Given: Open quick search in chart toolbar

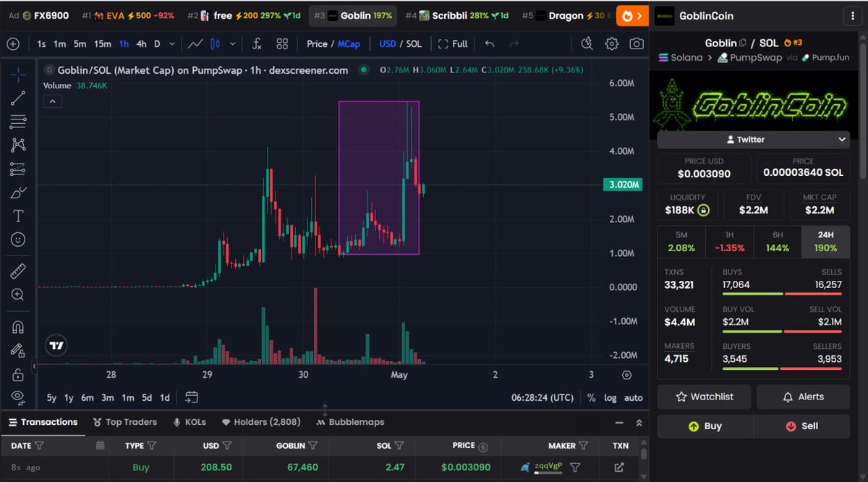Looking at the screenshot, I should (x=587, y=43).
